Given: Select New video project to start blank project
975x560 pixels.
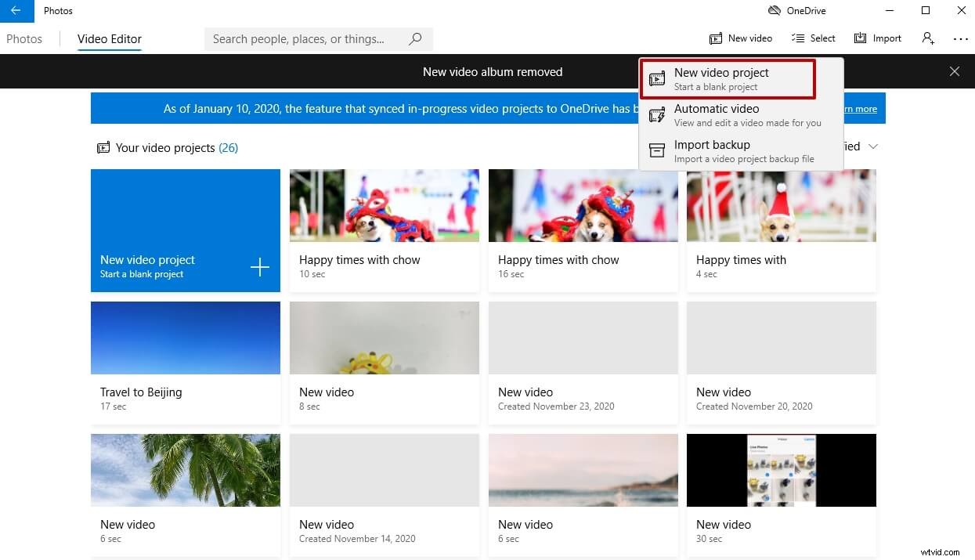Looking at the screenshot, I should pos(727,78).
